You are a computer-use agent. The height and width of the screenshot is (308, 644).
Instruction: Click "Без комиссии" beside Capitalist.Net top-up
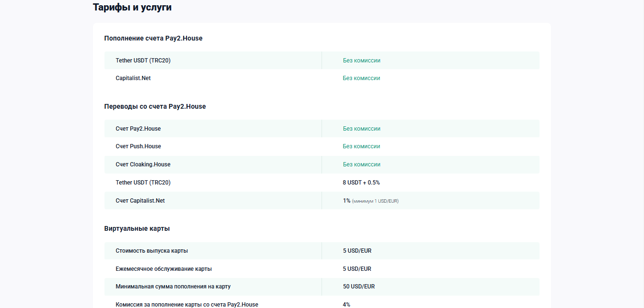click(362, 78)
